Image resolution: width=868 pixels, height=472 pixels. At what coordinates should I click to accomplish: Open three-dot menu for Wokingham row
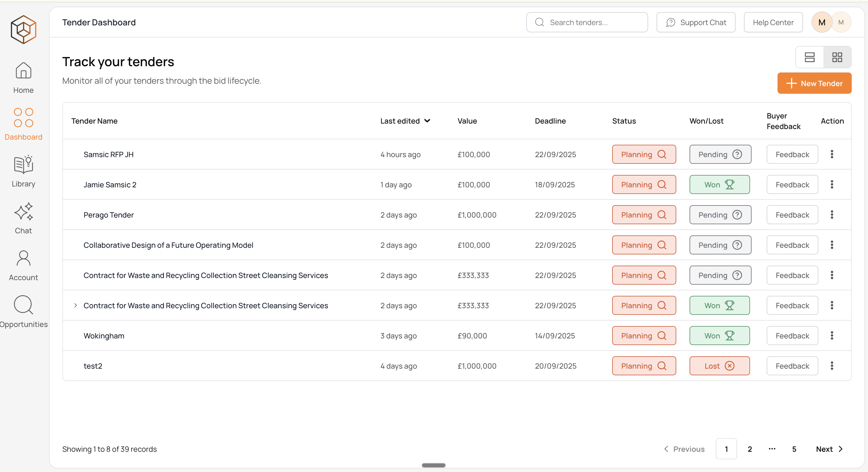pos(832,335)
